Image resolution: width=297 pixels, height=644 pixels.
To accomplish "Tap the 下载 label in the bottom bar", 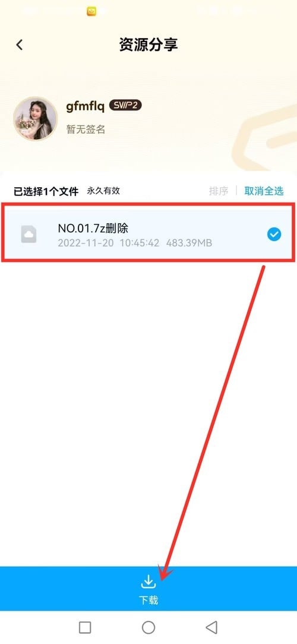I will (x=148, y=600).
